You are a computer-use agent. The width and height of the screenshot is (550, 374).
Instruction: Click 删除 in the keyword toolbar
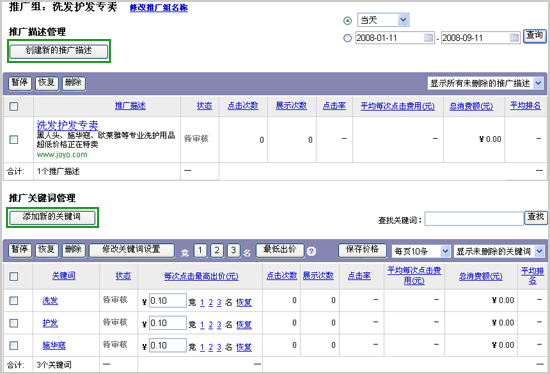(x=74, y=250)
